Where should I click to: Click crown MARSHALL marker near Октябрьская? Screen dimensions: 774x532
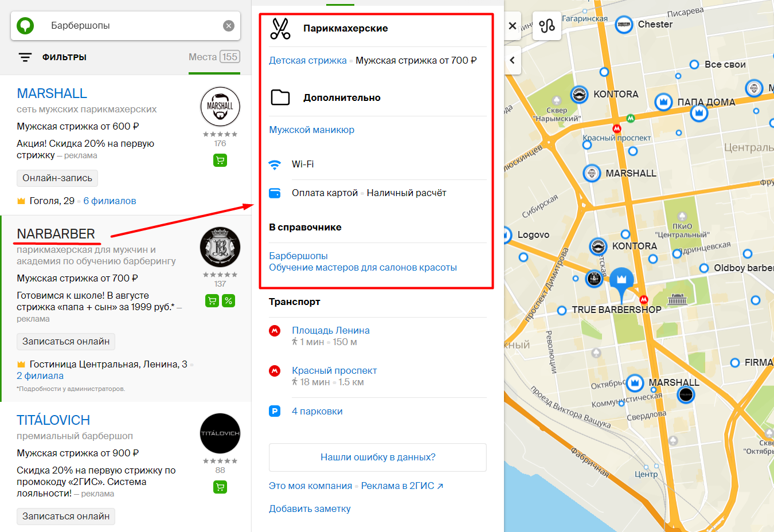[635, 383]
